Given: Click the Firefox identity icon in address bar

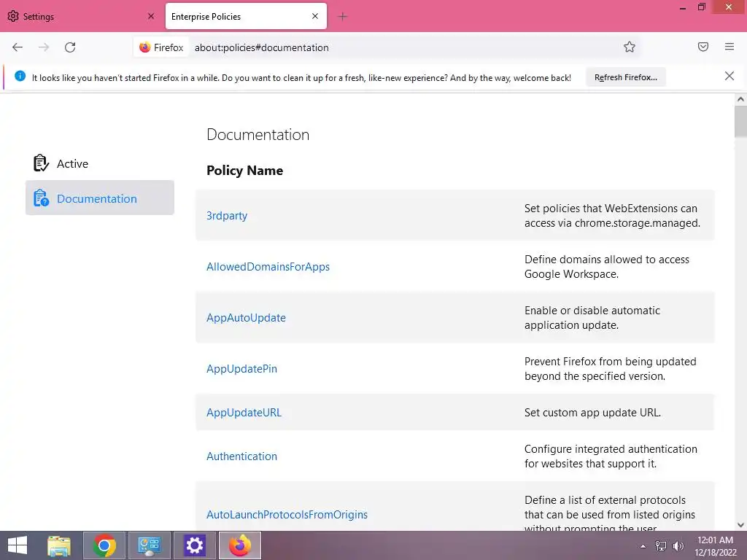Looking at the screenshot, I should click(x=145, y=47).
